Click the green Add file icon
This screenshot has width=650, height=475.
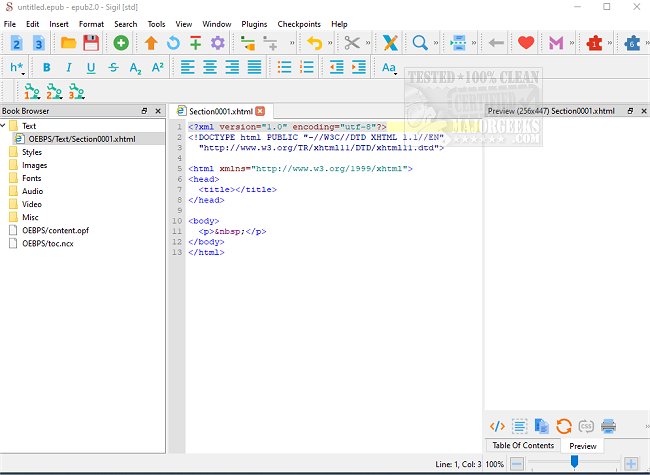tap(120, 43)
